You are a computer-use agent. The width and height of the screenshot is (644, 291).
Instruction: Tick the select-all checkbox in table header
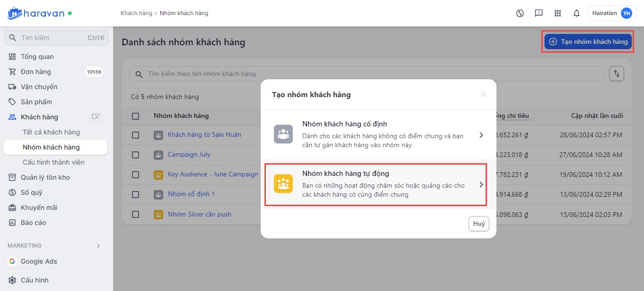click(136, 116)
